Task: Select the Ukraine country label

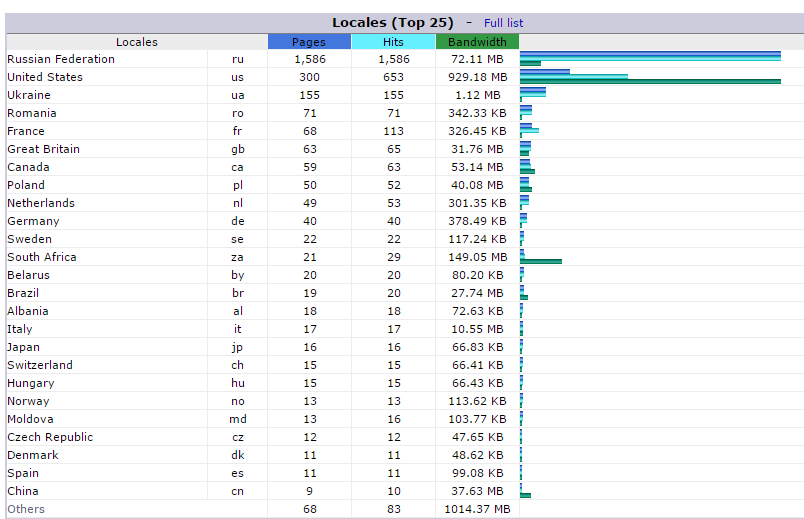Action: 27,95
